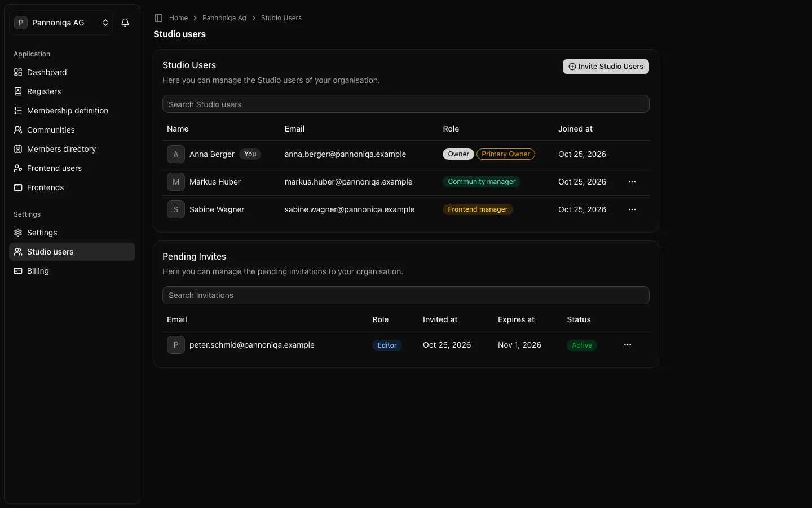
Task: Focus the Search Studio users field
Action: click(x=406, y=104)
